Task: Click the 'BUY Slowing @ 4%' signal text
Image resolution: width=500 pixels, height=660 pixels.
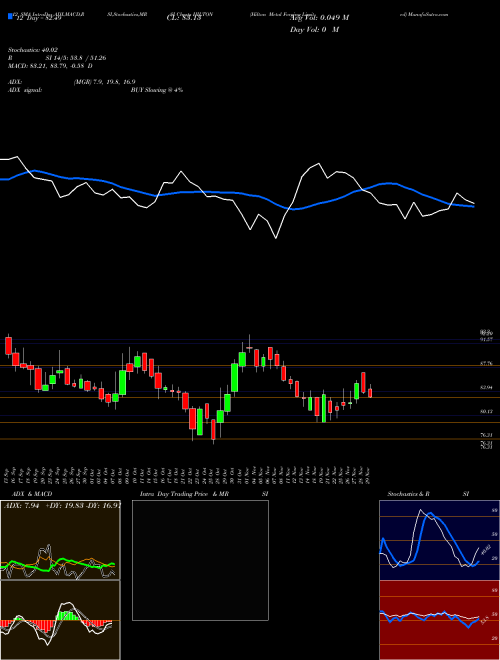Action: coord(157,90)
